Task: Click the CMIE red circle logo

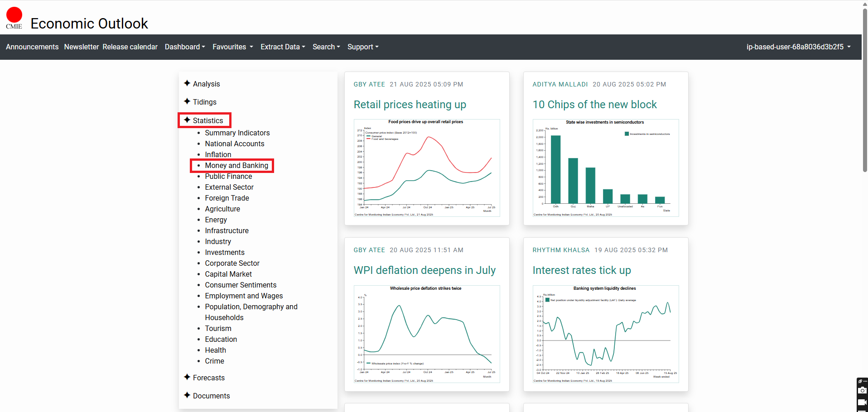Action: coord(14,15)
